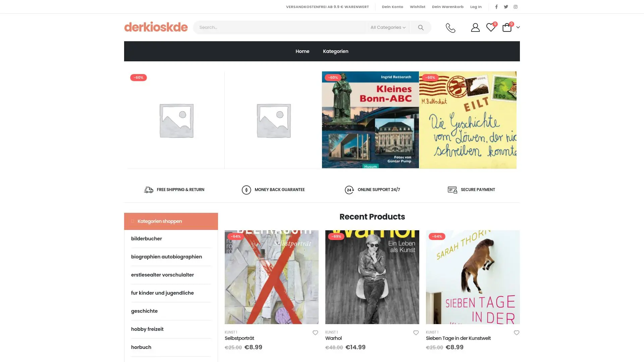The image size is (644, 362).
Task: Add Selbstporträt to wishlist via heart
Action: (315, 333)
